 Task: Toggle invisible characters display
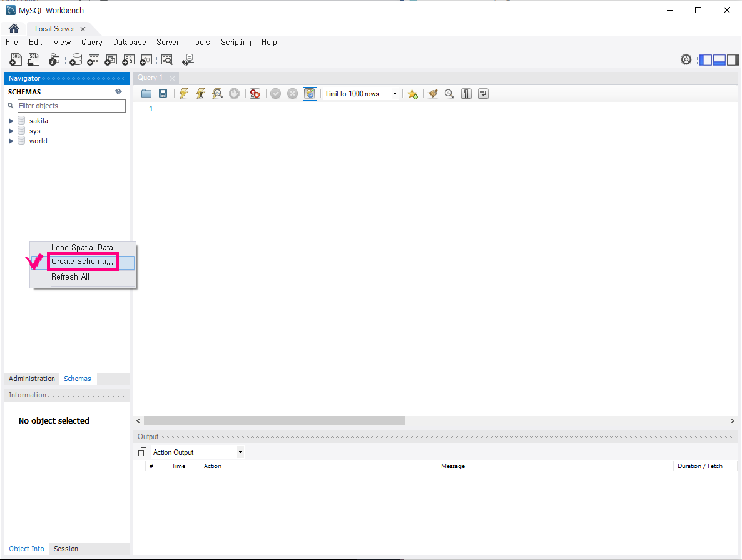click(x=466, y=94)
